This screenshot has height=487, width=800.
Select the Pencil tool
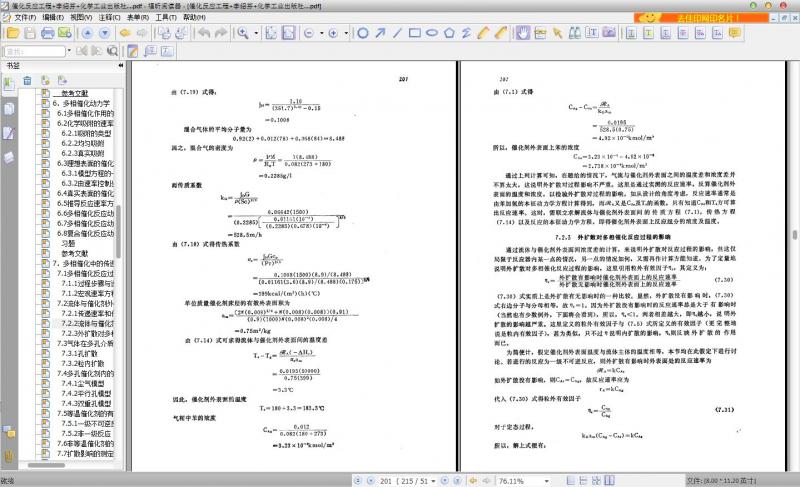[484, 33]
